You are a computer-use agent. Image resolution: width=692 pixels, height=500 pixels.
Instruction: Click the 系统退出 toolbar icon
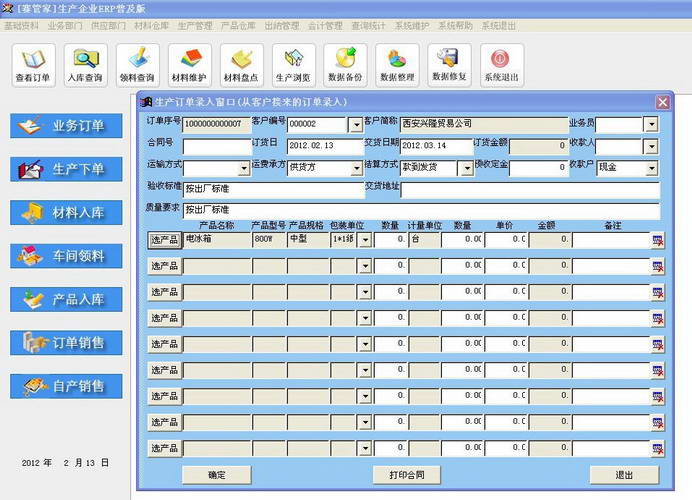(x=502, y=65)
